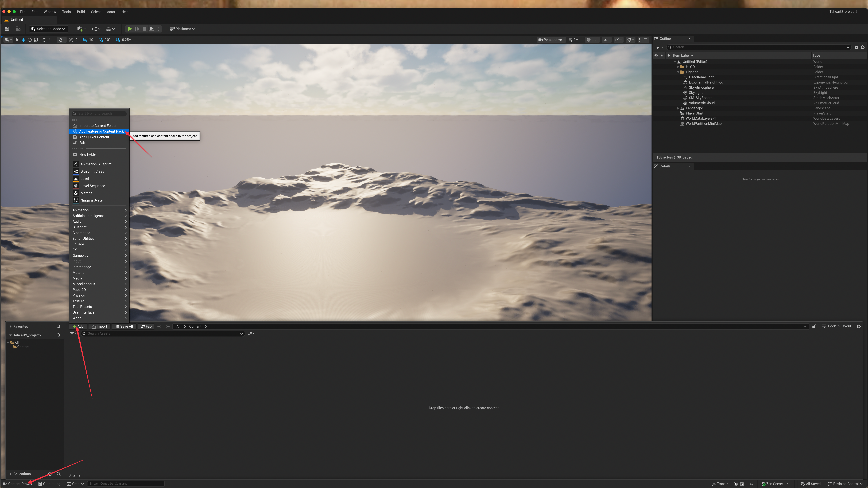868x488 pixels.
Task: Choose the Scale transform tool
Action: pos(36,40)
